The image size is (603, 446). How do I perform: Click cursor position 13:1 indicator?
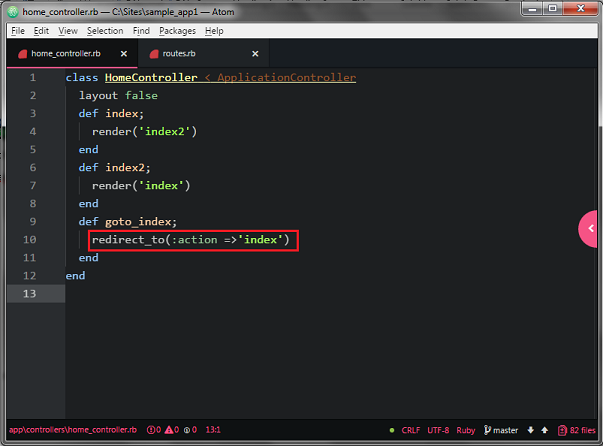(213, 430)
